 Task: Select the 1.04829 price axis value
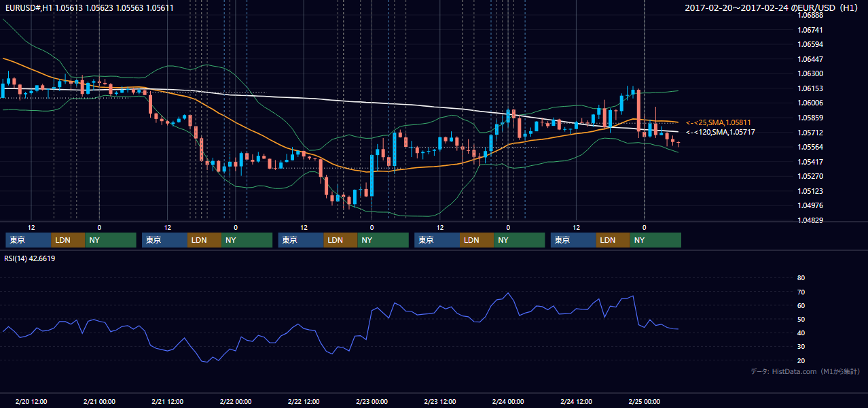point(810,220)
